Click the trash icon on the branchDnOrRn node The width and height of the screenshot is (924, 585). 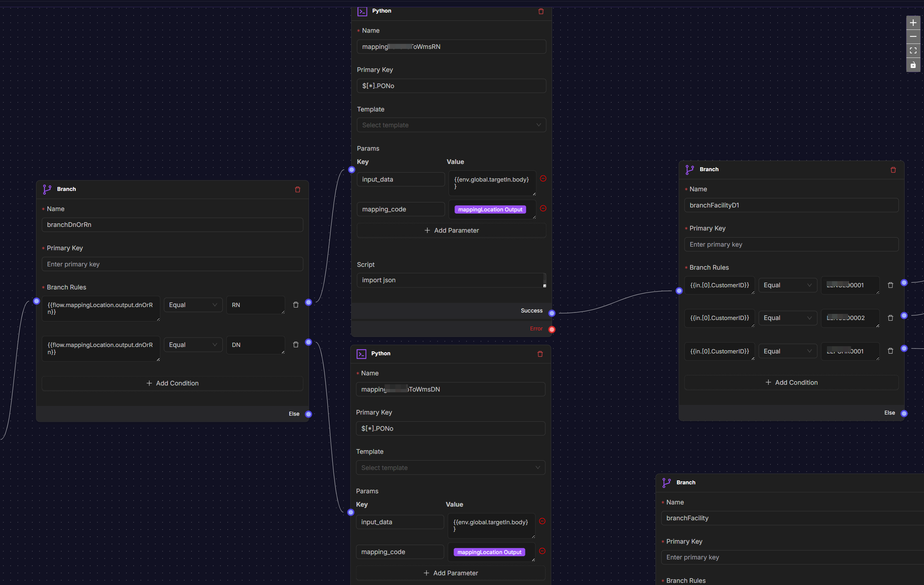298,189
